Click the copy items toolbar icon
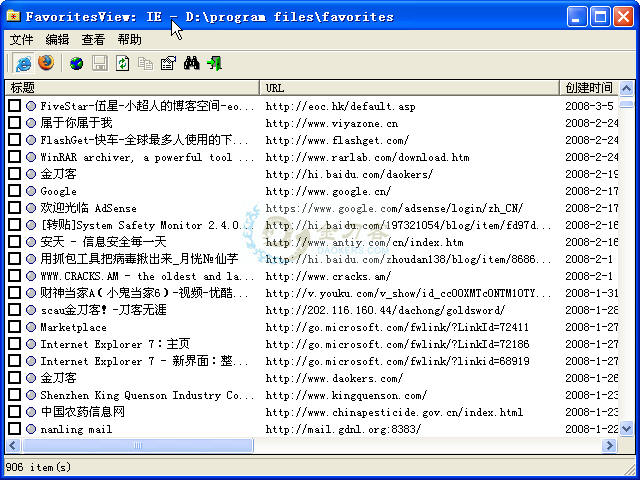This screenshot has width=640, height=480. point(145,64)
